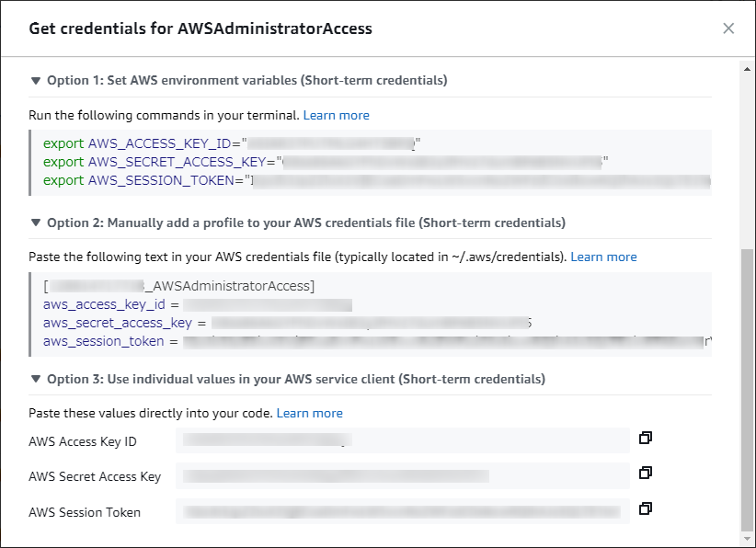This screenshot has height=548, width=756.
Task: Collapse Option 1 environment variables section
Action: click(x=36, y=81)
